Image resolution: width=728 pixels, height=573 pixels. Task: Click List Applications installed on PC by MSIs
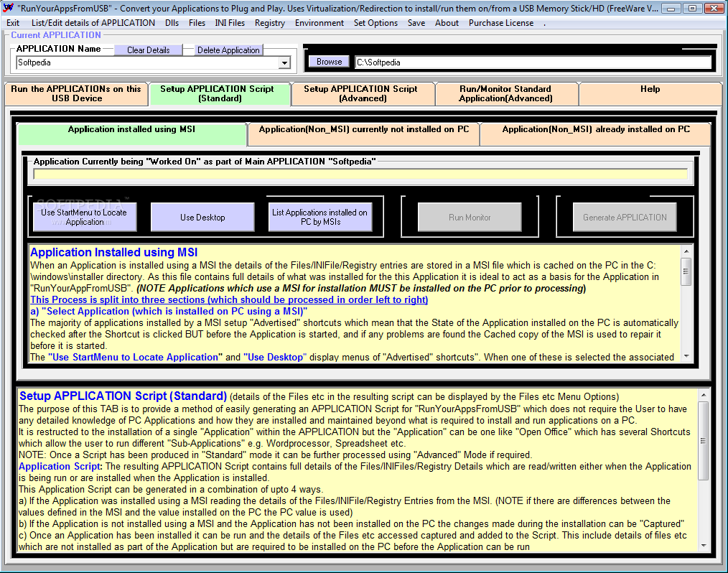pyautogui.click(x=320, y=218)
